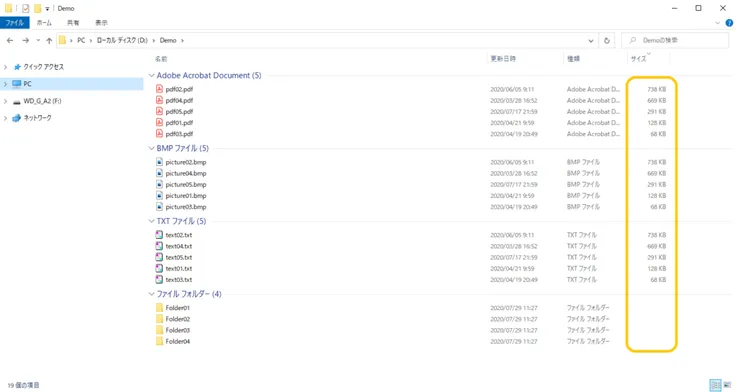Collapse the ファイル フォルダー (4) group
This screenshot has height=392, width=736.
tap(152, 294)
